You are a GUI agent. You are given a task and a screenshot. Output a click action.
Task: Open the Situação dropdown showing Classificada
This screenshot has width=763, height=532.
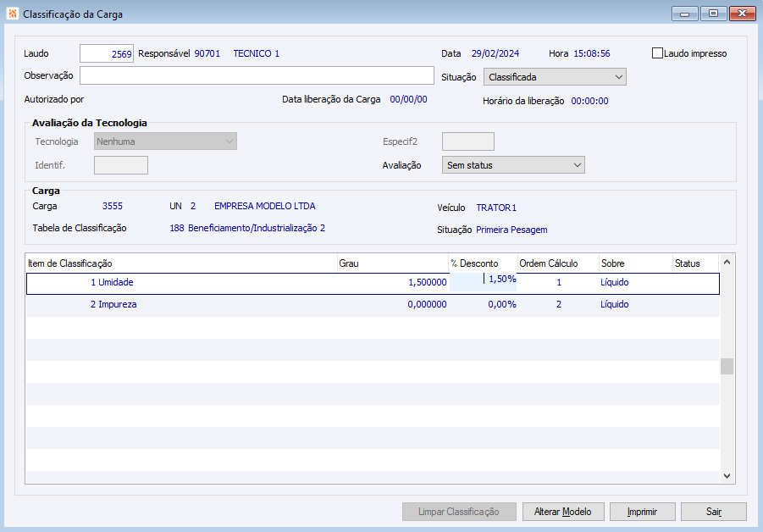click(x=555, y=77)
